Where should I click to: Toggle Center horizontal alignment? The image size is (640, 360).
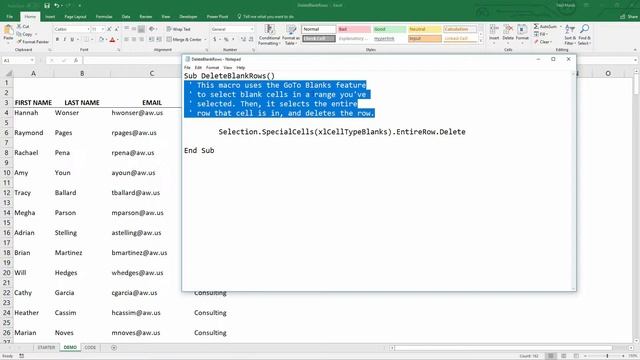134,40
